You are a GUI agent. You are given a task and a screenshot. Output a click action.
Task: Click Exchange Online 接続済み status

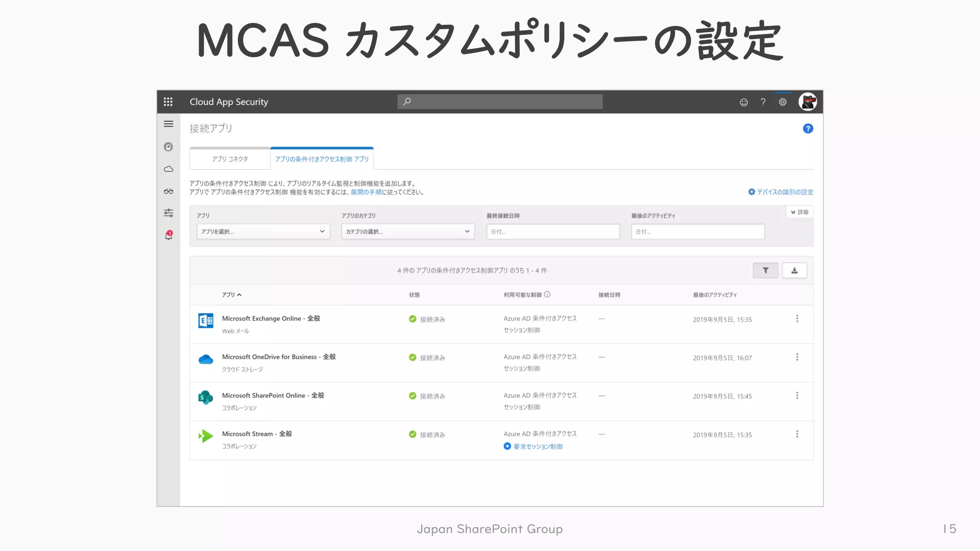pyautogui.click(x=427, y=319)
